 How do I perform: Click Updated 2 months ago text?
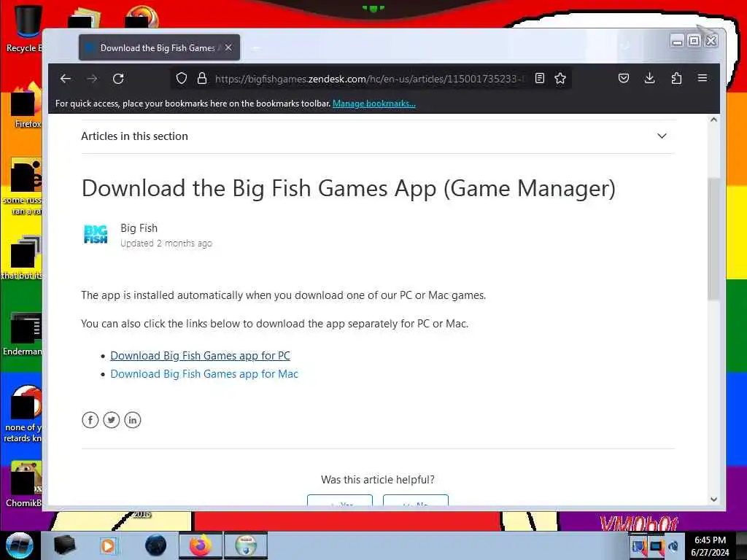[166, 244]
